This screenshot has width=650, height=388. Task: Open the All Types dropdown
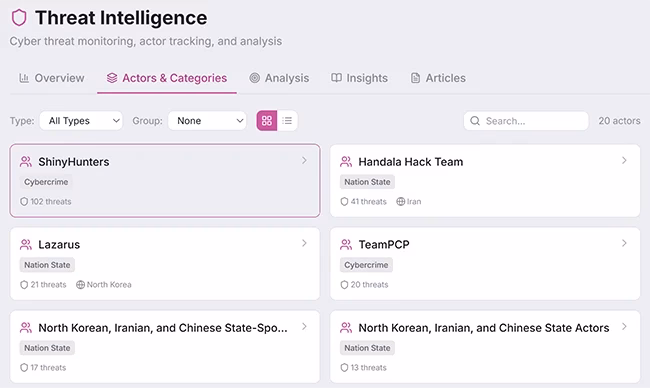click(x=81, y=121)
